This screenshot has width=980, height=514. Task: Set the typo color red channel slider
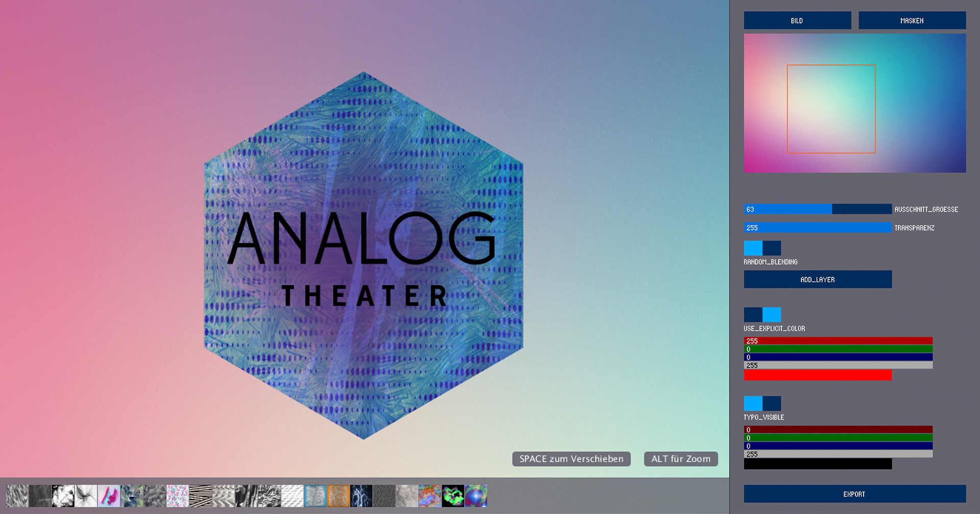coord(838,429)
